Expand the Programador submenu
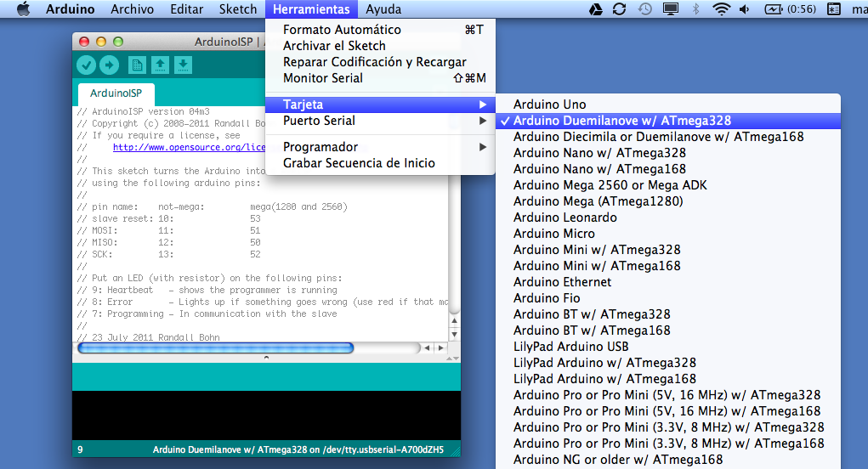 point(380,147)
